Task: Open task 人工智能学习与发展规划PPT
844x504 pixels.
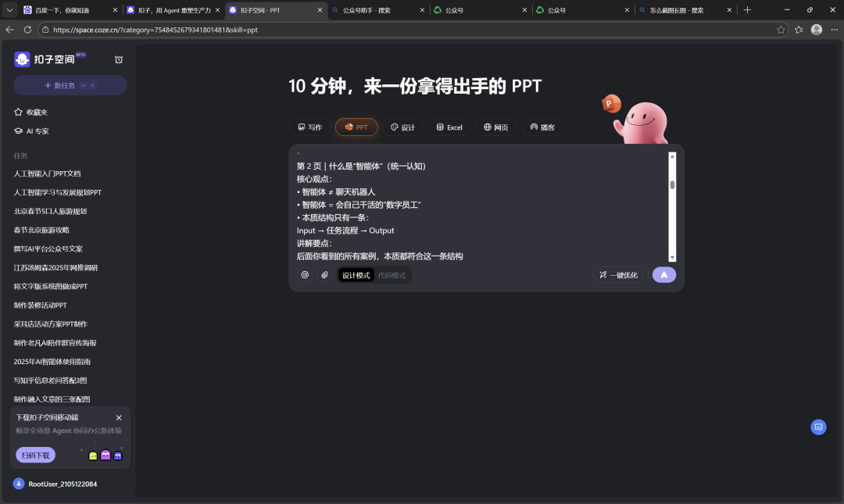Action: click(58, 192)
